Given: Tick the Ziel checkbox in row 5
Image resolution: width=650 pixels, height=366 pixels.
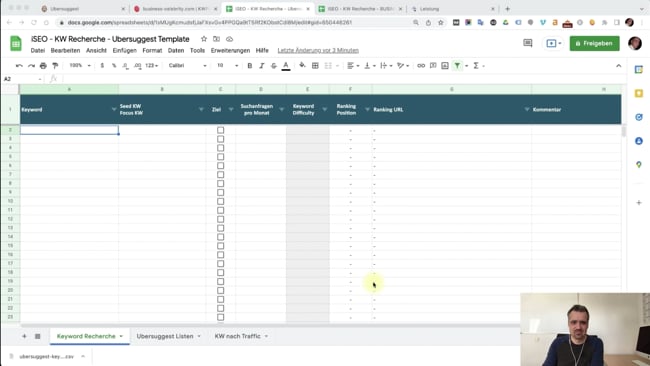Looking at the screenshot, I should pos(221,157).
